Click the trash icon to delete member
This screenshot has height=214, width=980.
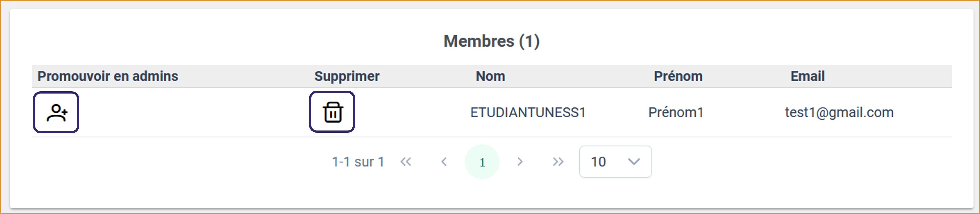(x=332, y=112)
